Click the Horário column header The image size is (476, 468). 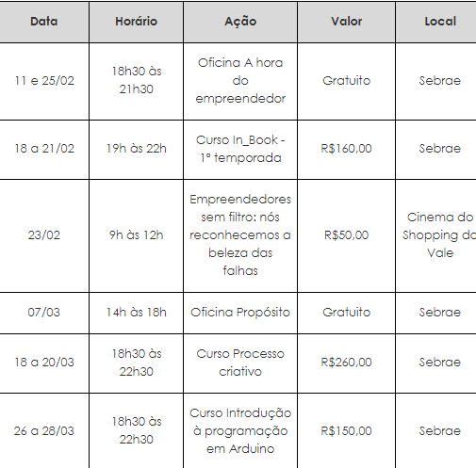(136, 22)
